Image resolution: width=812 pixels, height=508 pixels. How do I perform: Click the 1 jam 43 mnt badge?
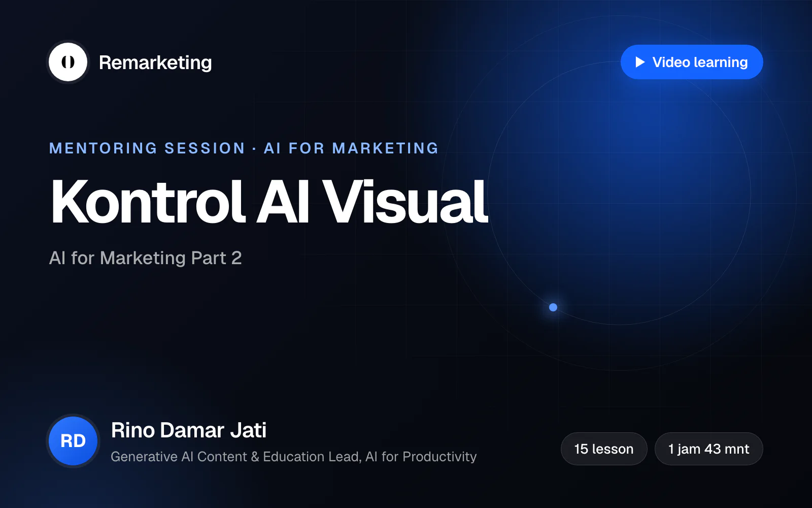pyautogui.click(x=708, y=449)
